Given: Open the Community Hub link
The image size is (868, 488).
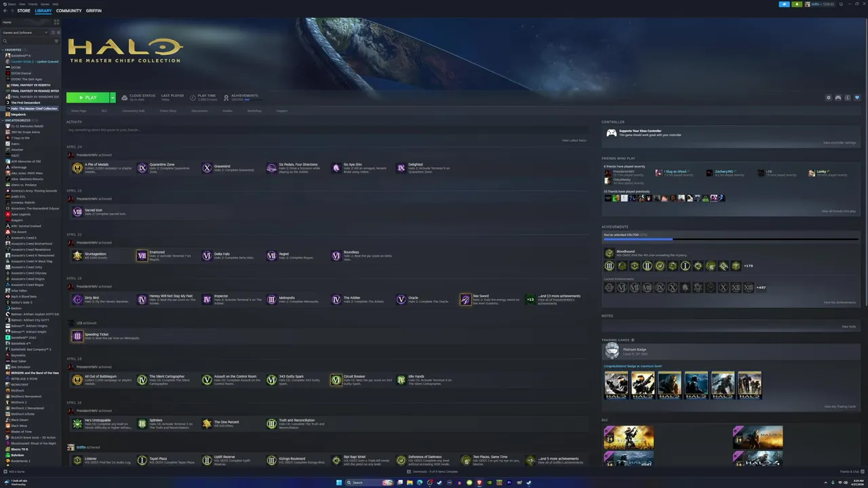Looking at the screenshot, I should pyautogui.click(x=133, y=110).
